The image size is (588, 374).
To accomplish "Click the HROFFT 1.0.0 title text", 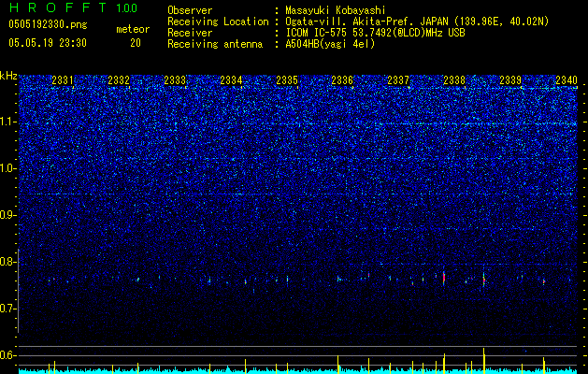I will (73, 7).
